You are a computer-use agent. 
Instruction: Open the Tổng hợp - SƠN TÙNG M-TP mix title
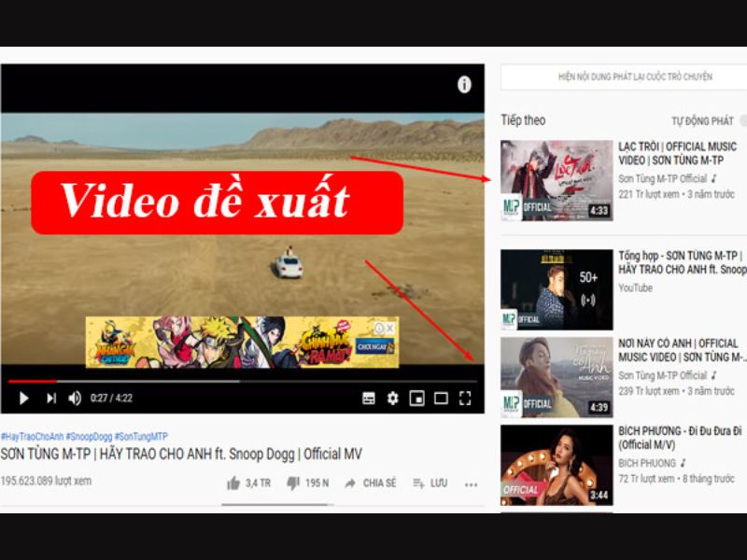pos(683,262)
